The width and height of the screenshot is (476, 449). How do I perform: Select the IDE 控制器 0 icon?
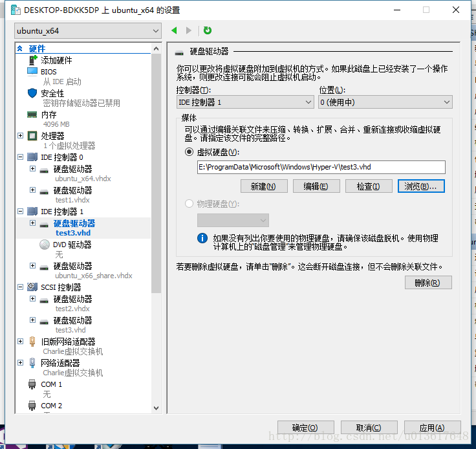(32, 157)
